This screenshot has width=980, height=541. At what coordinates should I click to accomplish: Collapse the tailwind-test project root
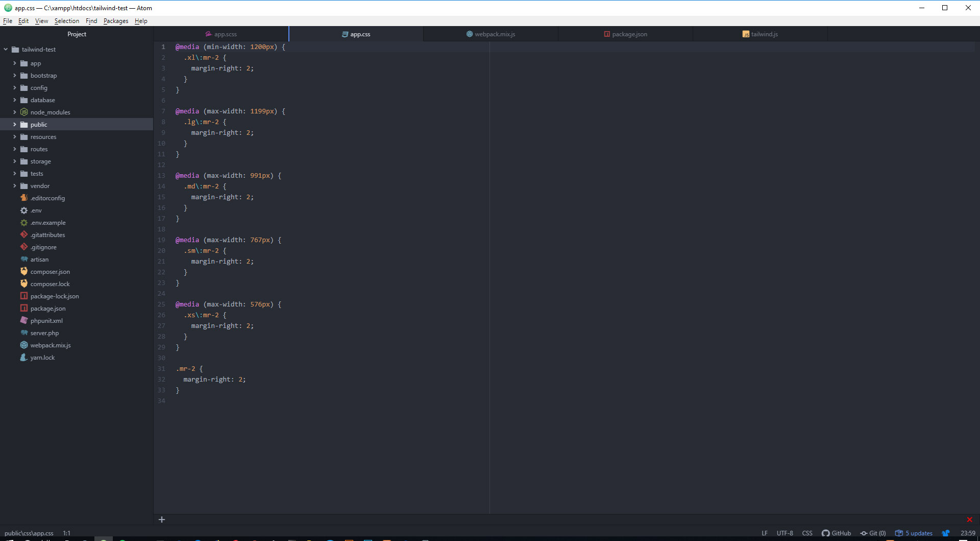[5, 49]
